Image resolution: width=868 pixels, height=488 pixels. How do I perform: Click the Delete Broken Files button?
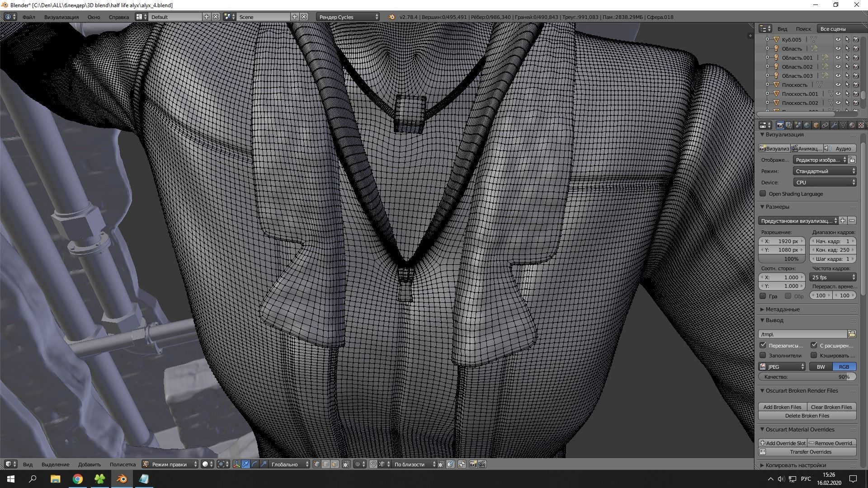tap(807, 416)
